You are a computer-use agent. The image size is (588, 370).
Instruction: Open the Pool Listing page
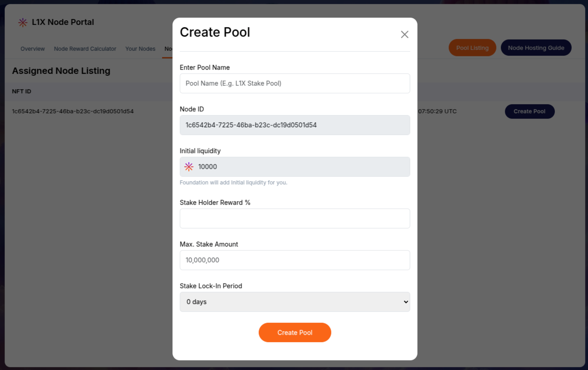472,48
